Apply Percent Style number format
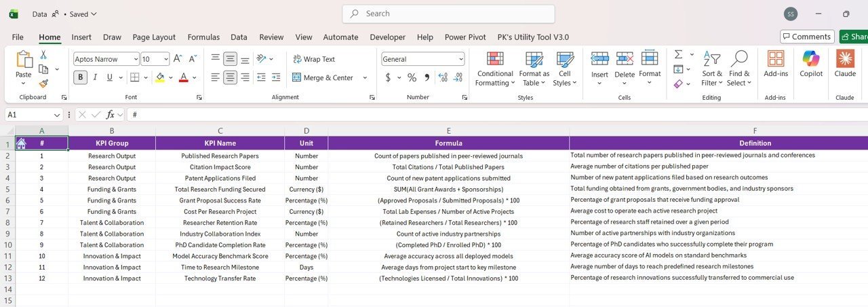The image size is (868, 307). click(412, 77)
